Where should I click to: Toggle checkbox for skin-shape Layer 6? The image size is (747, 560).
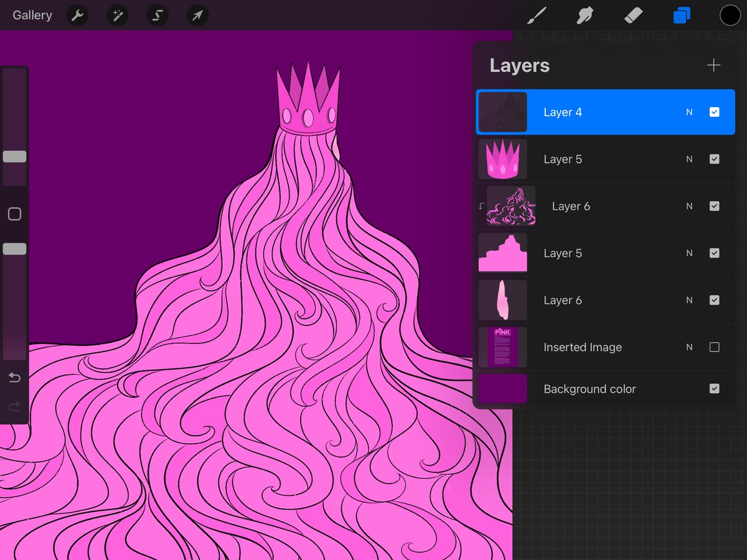(x=715, y=301)
